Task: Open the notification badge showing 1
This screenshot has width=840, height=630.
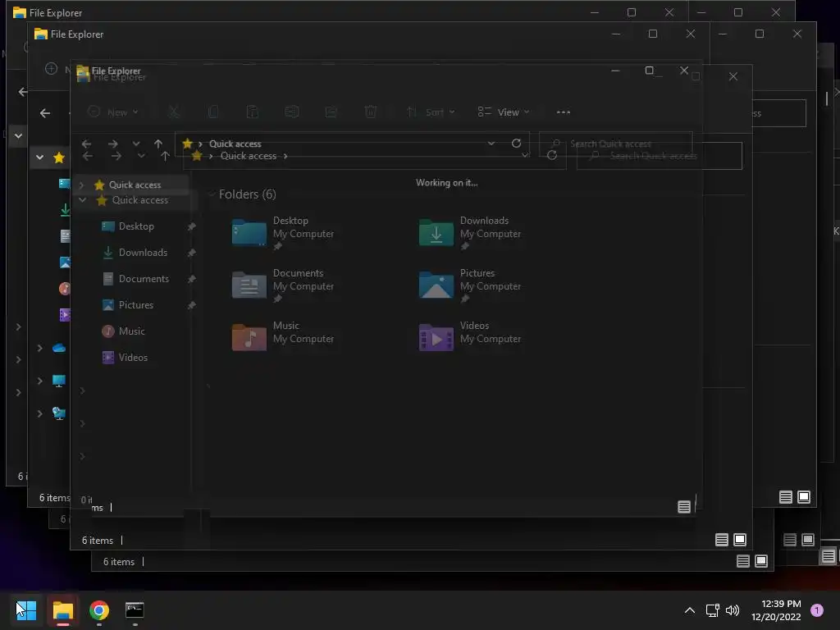Action: [x=817, y=610]
